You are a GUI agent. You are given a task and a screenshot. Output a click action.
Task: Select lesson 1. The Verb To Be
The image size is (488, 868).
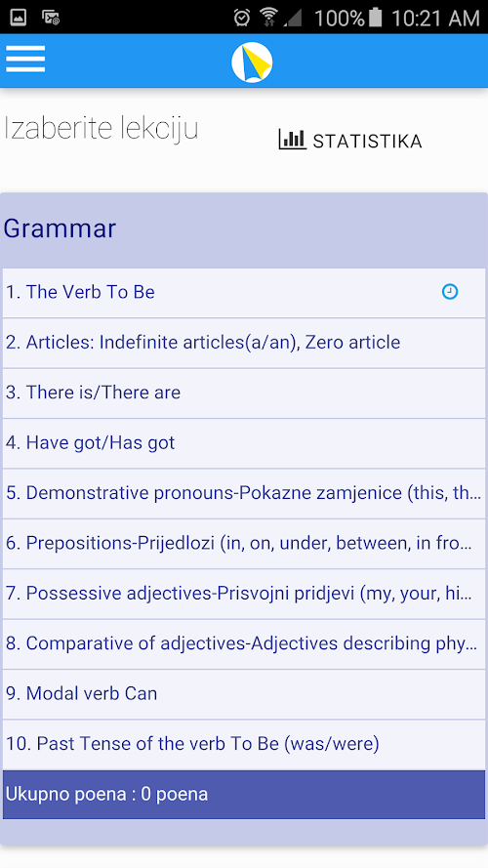point(244,293)
